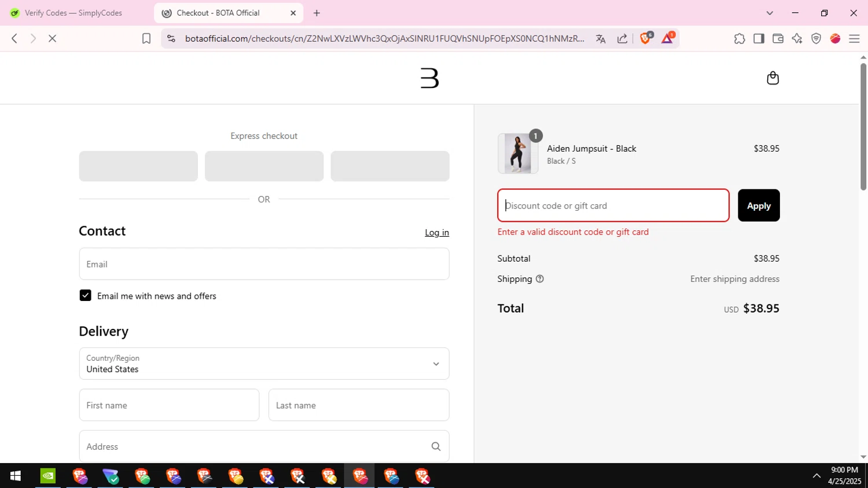The image size is (868, 488).
Task: Expand the Country/Region dropdown
Action: [x=264, y=364]
